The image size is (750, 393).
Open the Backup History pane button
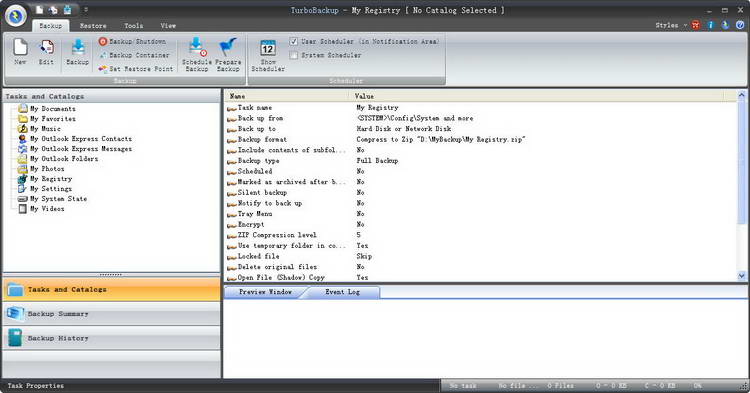(x=111, y=338)
